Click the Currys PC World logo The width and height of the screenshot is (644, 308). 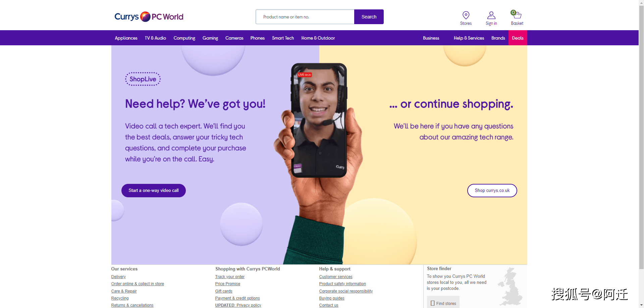[x=149, y=16]
